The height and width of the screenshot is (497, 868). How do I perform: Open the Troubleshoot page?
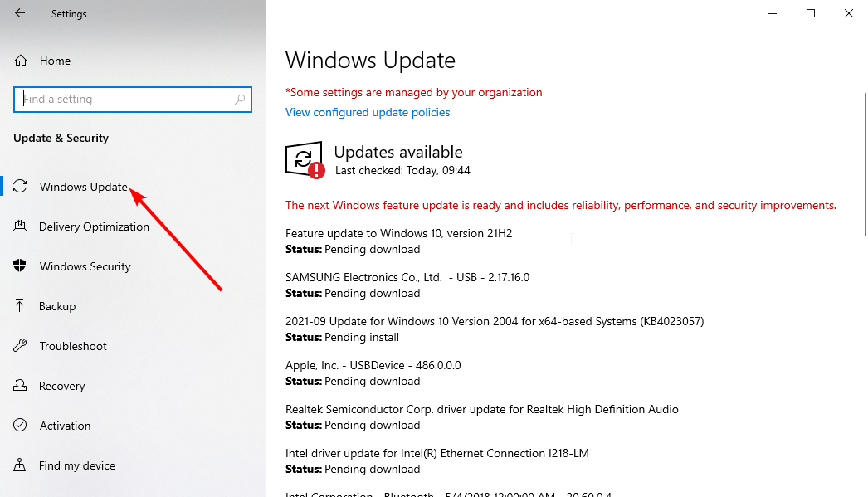click(x=73, y=347)
